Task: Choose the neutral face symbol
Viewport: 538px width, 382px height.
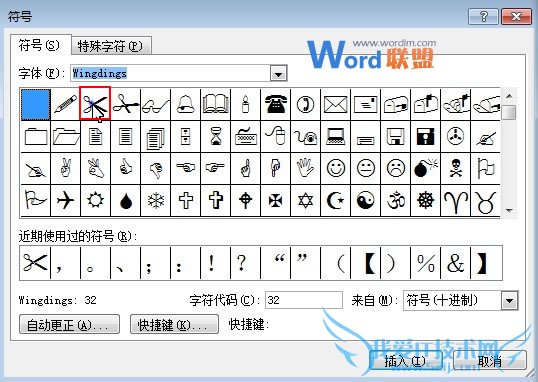Action: [x=366, y=168]
